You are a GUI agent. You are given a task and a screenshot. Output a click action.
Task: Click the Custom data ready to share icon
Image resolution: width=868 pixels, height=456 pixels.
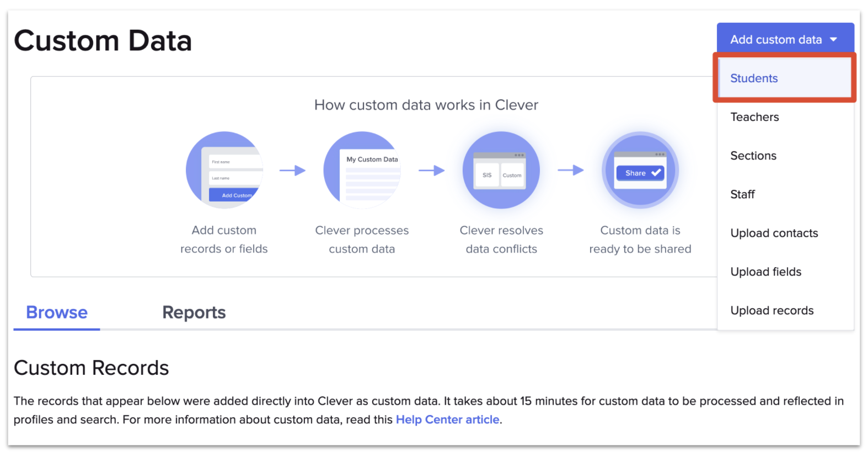640,170
